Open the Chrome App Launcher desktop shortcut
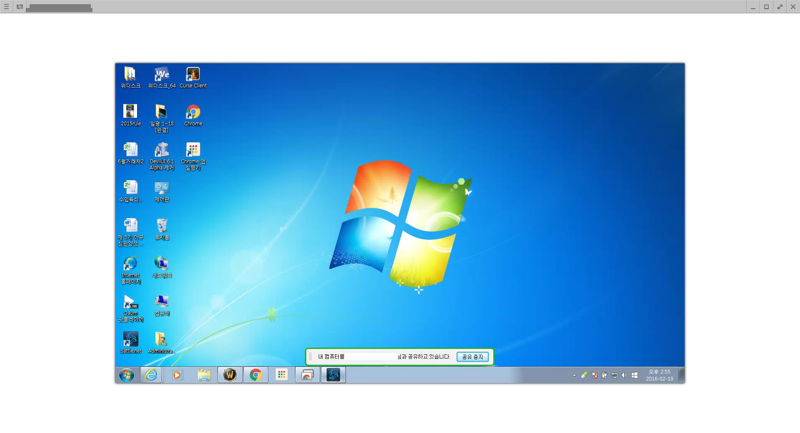This screenshot has height=433, width=800. [193, 157]
